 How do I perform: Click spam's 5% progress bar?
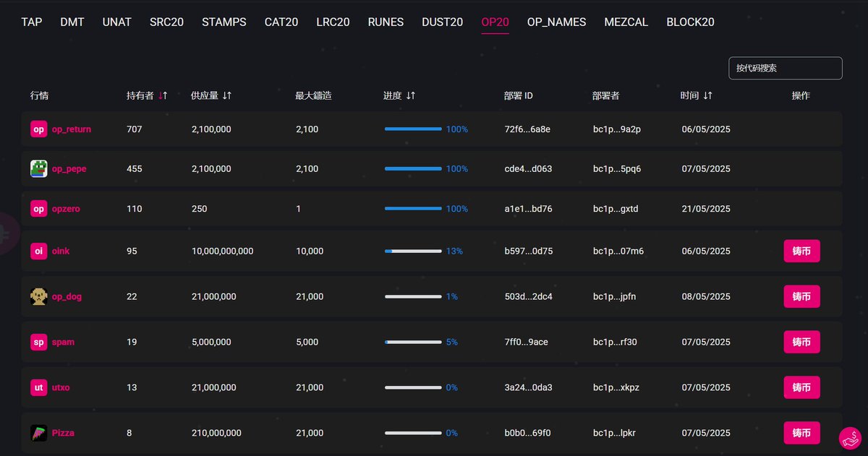coord(413,342)
